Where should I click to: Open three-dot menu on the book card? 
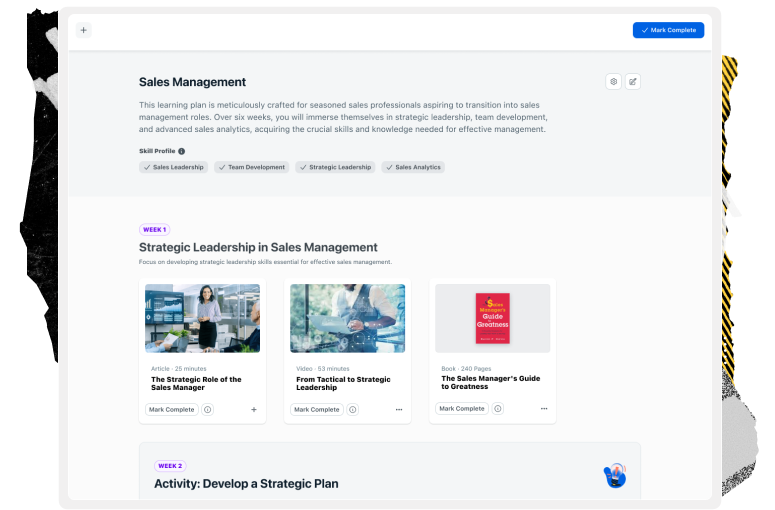(x=544, y=408)
